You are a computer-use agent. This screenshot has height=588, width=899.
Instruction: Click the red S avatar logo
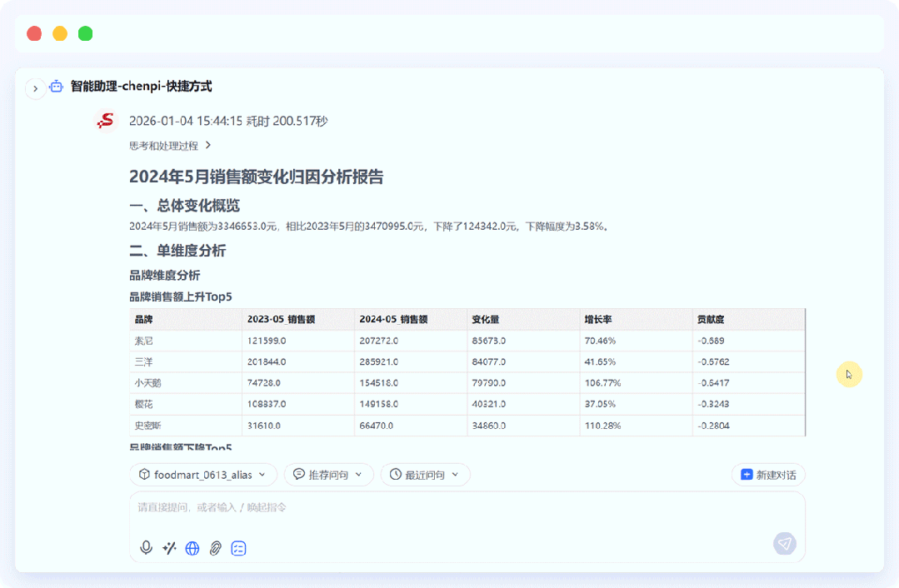tap(106, 122)
